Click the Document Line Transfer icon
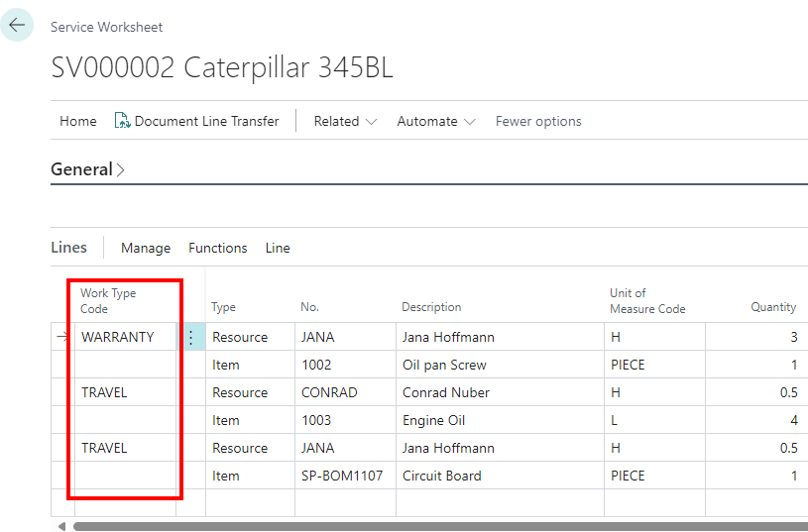 pos(123,121)
